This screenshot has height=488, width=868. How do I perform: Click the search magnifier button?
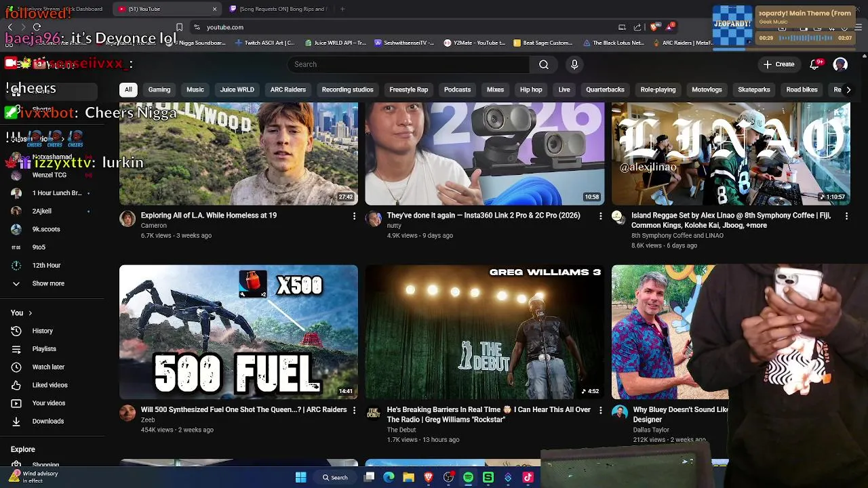click(544, 64)
